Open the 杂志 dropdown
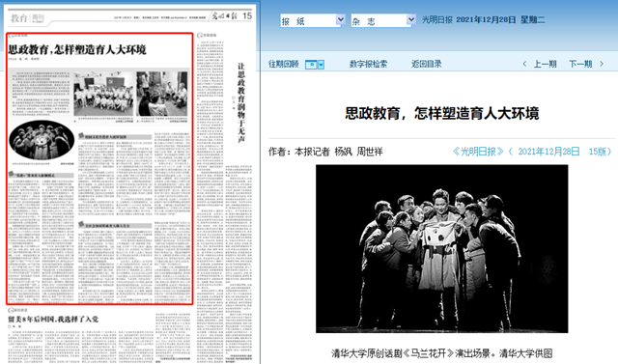 pyautogui.click(x=383, y=20)
